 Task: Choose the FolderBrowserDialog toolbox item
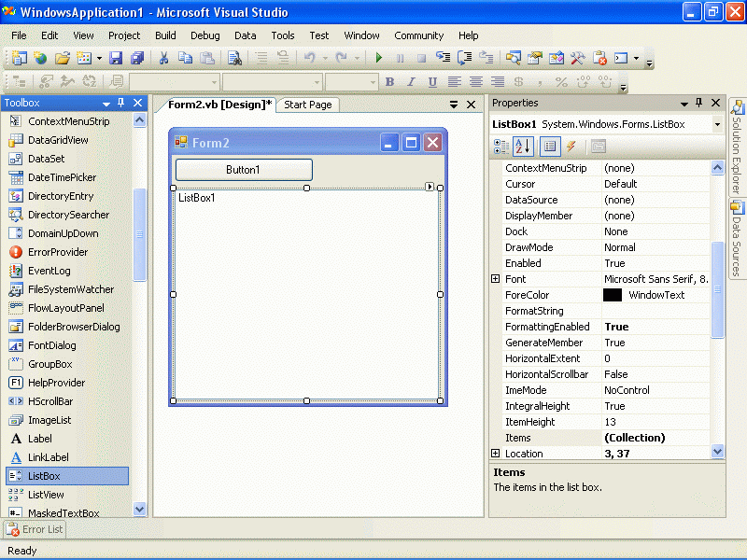click(74, 327)
